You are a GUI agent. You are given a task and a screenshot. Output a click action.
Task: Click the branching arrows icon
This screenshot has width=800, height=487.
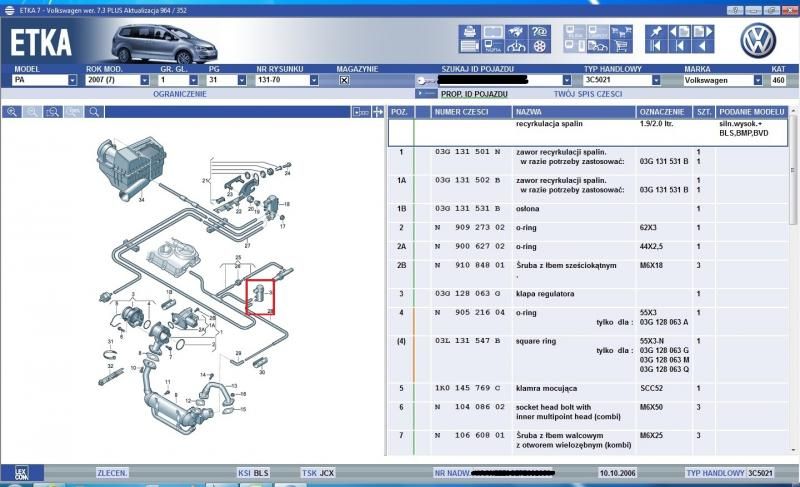pos(516,46)
